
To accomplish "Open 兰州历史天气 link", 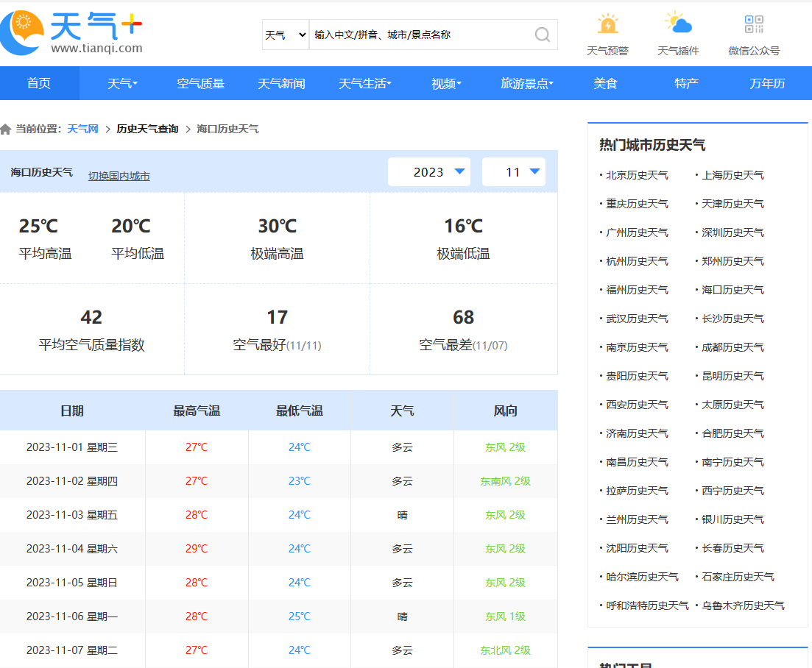I will pos(637,519).
